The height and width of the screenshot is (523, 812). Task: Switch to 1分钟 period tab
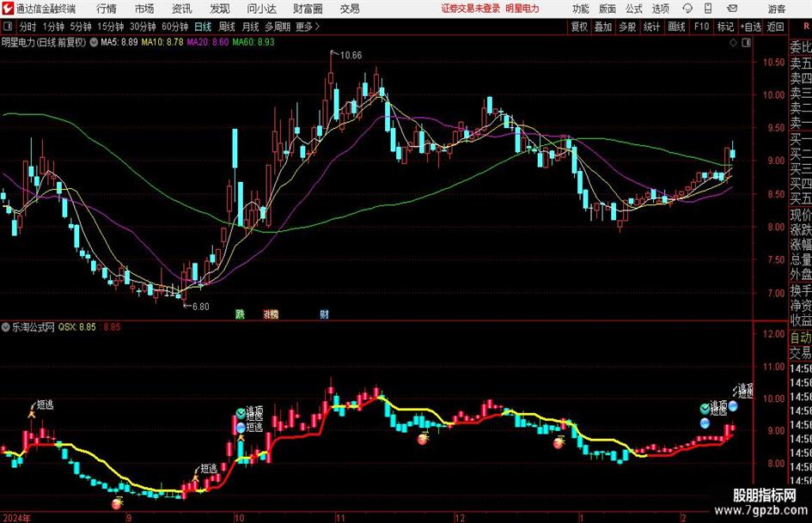tap(53, 27)
